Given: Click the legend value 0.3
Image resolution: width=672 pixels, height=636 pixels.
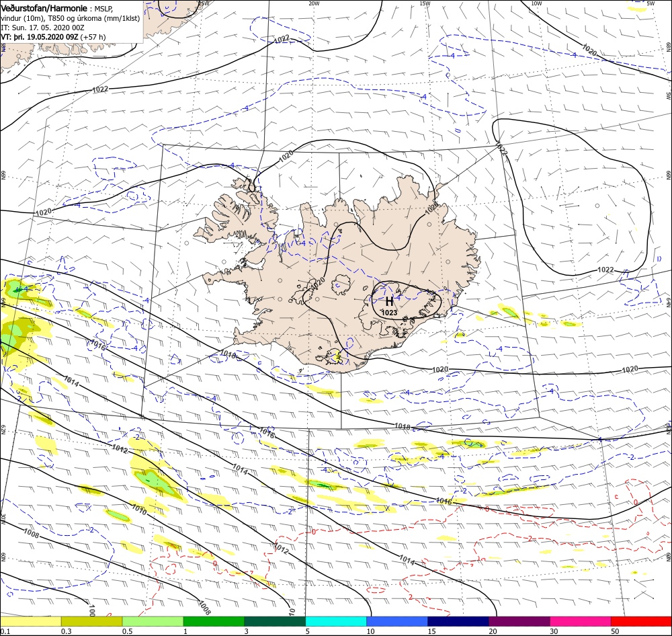Looking at the screenshot, I should click(67, 632).
